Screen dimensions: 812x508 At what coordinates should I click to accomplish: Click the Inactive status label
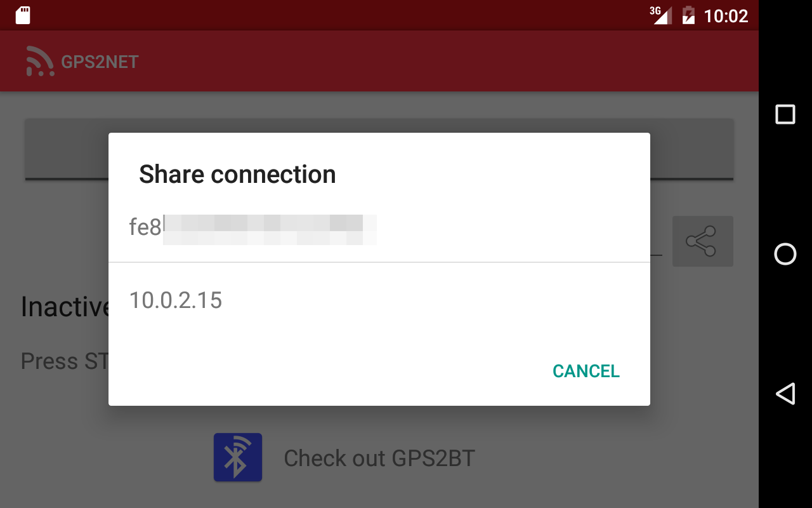point(65,307)
